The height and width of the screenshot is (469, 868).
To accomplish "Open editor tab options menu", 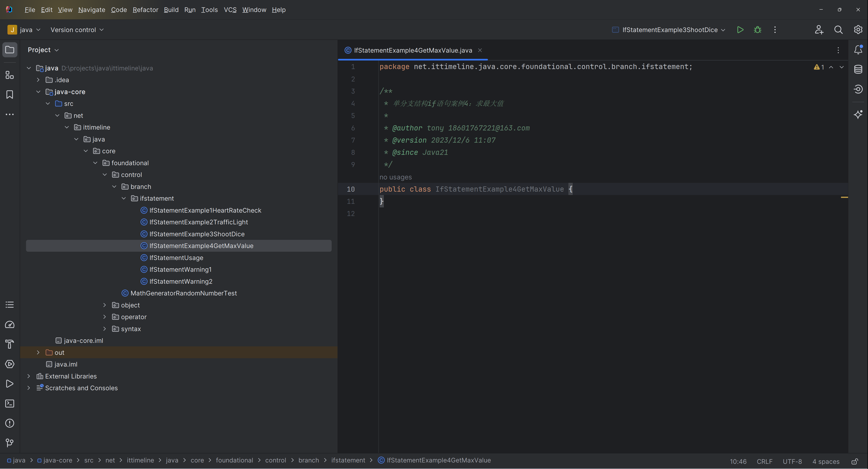I will click(x=838, y=51).
